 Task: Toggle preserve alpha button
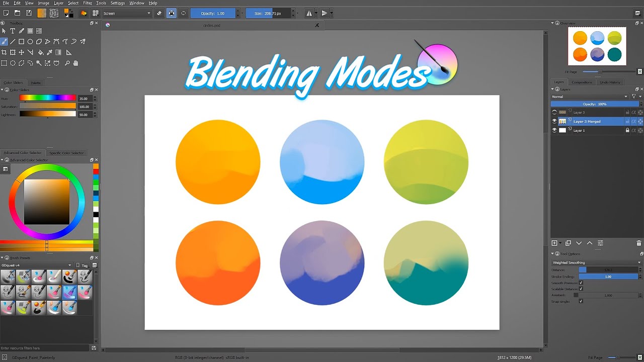coord(172,13)
